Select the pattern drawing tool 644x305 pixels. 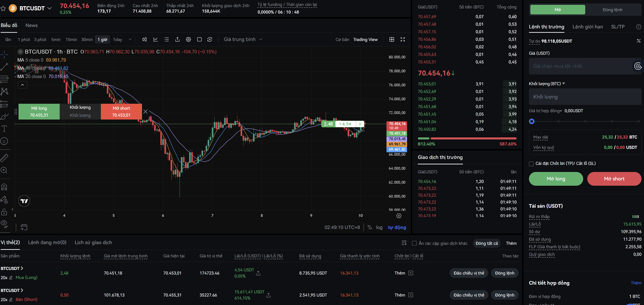pyautogui.click(x=4, y=91)
